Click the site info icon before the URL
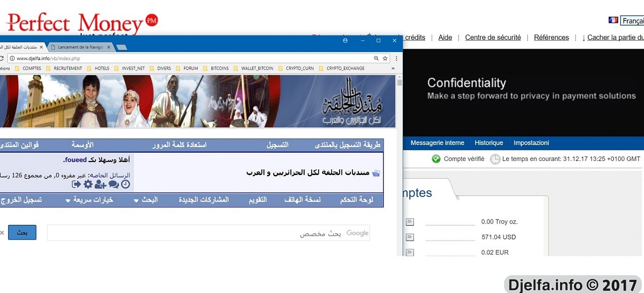Image resolution: width=644 pixels, height=293 pixels. tap(11, 58)
